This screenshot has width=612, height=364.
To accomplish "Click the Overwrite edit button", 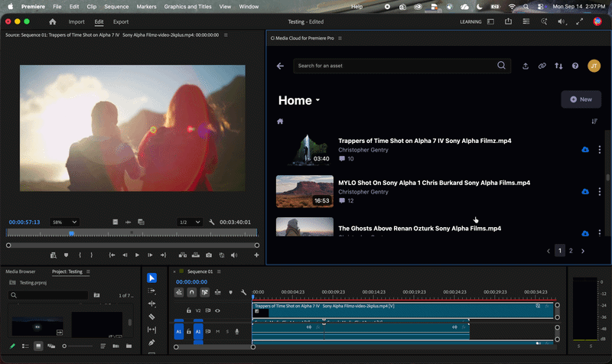I will tap(196, 255).
